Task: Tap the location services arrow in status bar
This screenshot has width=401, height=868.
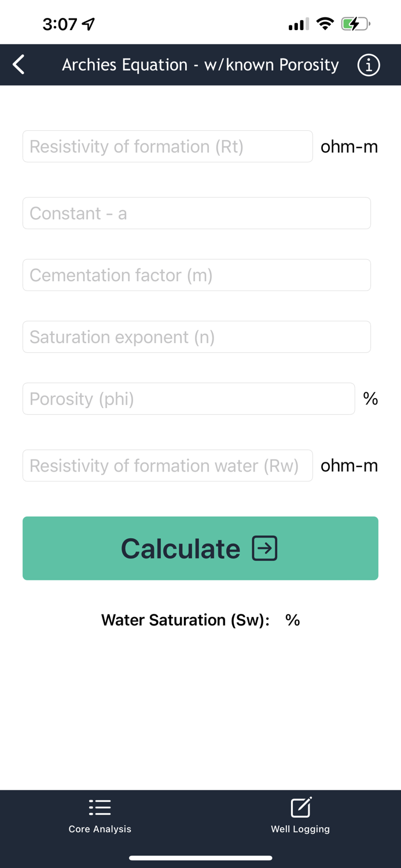Action: [x=88, y=24]
